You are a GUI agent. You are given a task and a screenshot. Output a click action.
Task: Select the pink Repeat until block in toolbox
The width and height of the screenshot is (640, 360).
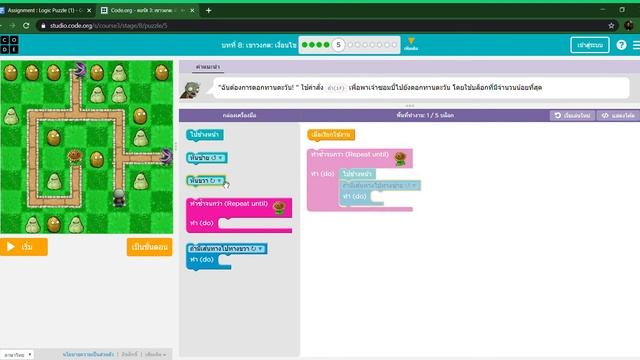(x=239, y=215)
